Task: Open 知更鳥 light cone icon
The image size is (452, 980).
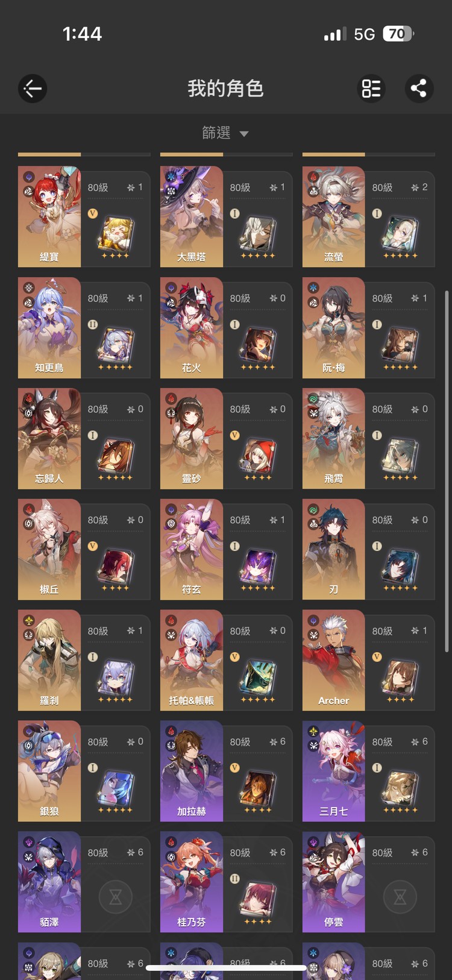Action: pos(116,345)
